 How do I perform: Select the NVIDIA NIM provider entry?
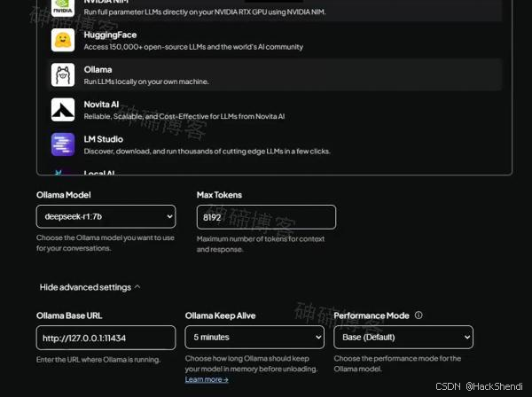click(275, 10)
